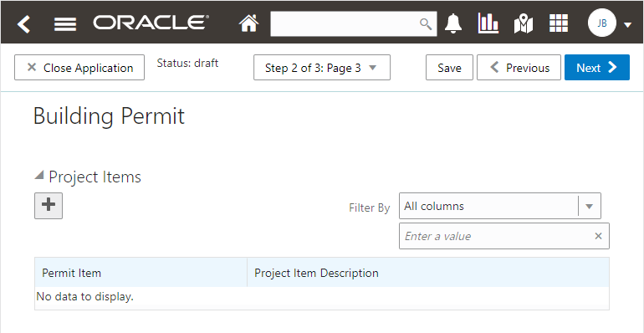Click the Filter By label
The width and height of the screenshot is (644, 333).
(x=369, y=208)
